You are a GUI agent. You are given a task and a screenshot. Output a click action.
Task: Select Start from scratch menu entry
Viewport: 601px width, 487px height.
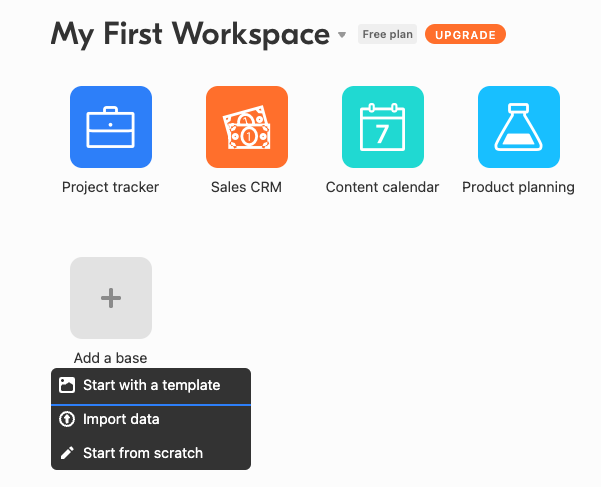pyautogui.click(x=151, y=453)
